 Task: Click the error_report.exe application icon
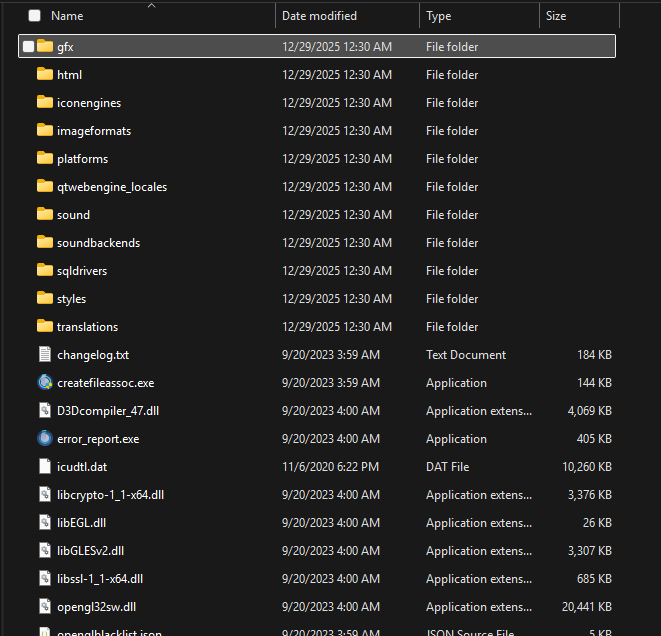(x=45, y=438)
